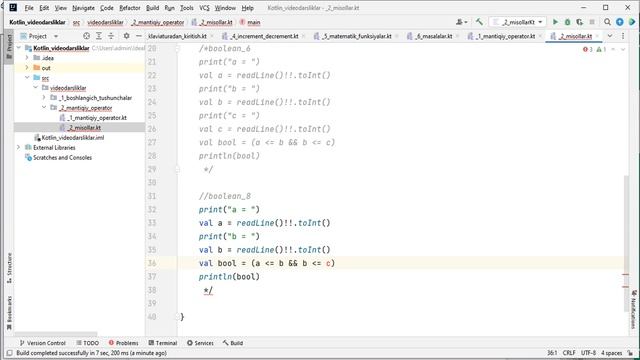Expand all in Project panel

pyautogui.click(x=99, y=36)
